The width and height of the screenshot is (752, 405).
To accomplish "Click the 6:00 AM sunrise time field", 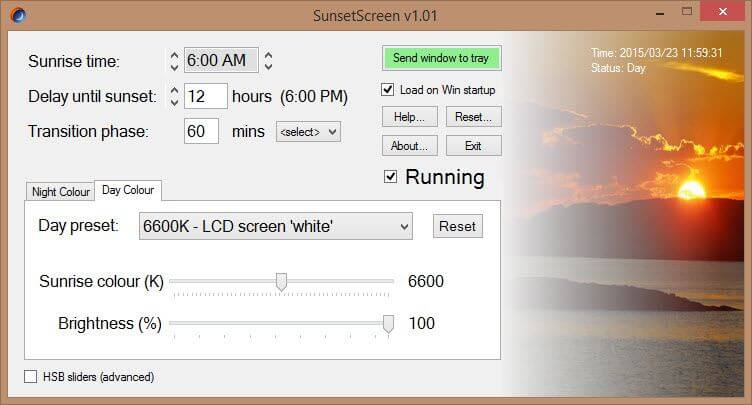I will [221, 60].
